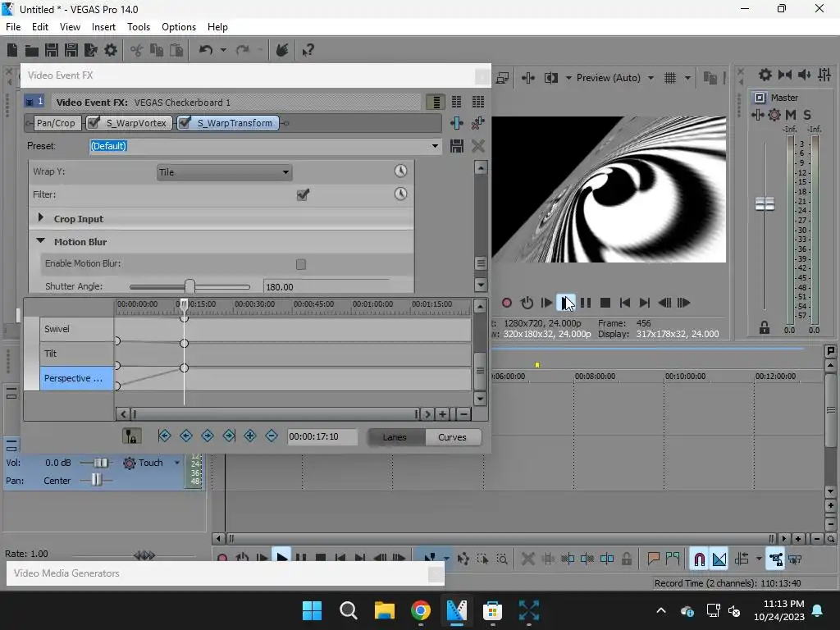Toggle the S_WarpVortex plug-in checkbox

[x=94, y=123]
